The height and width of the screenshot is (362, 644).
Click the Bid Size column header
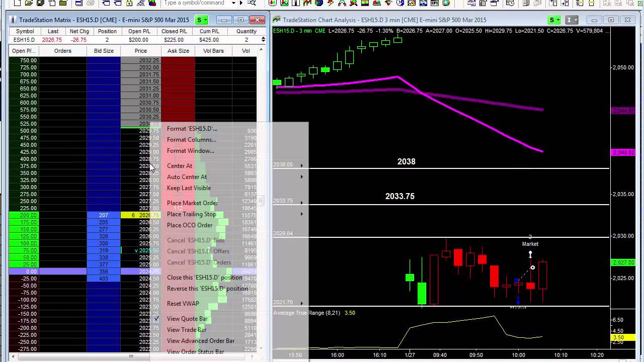pyautogui.click(x=104, y=51)
